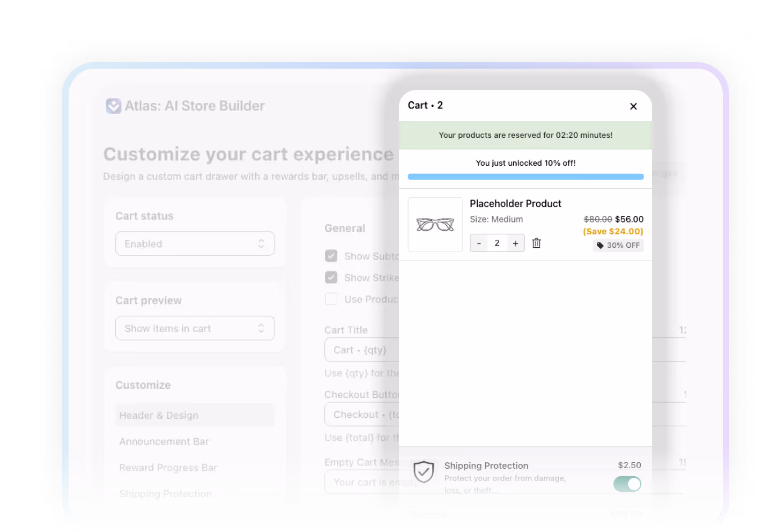Close the cart drawer with X icon
Viewport: 778px width, 532px height.
[633, 106]
